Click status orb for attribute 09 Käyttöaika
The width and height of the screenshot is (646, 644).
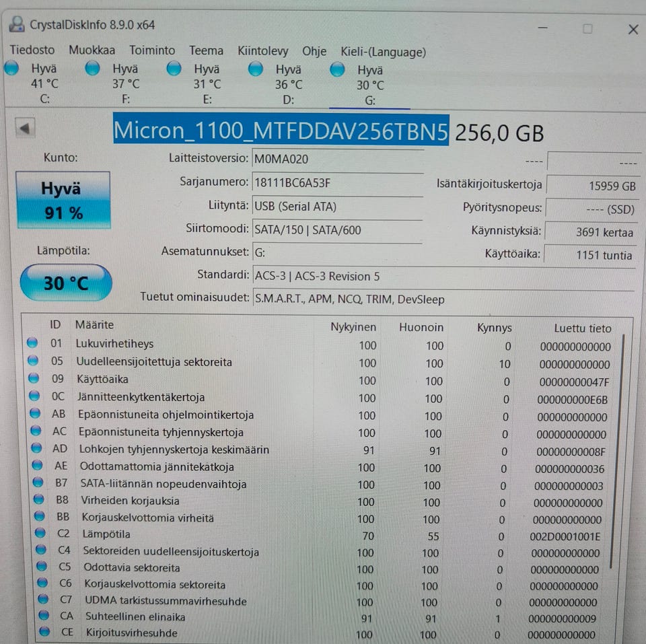click(34, 378)
